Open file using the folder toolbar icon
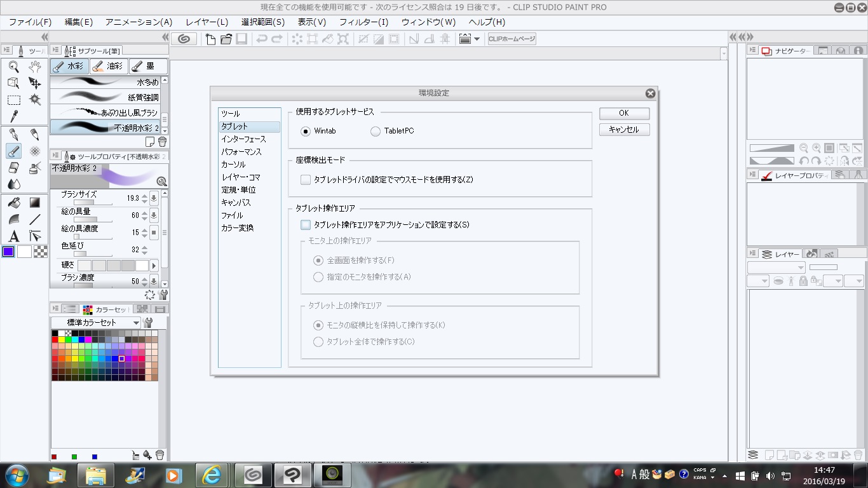This screenshot has height=488, width=868. click(226, 39)
